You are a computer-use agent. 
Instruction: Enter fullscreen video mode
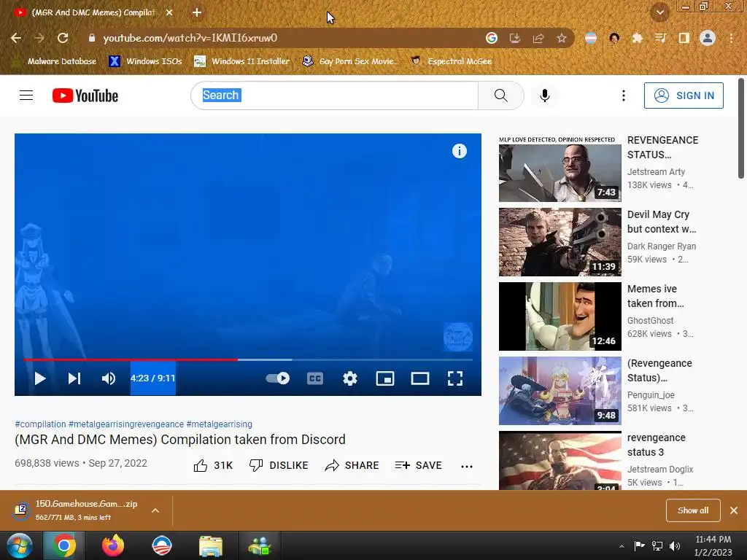pyautogui.click(x=455, y=378)
